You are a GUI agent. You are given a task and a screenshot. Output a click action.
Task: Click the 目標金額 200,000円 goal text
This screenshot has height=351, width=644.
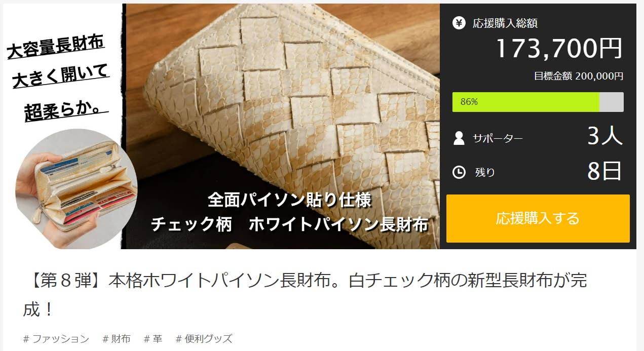(x=579, y=76)
